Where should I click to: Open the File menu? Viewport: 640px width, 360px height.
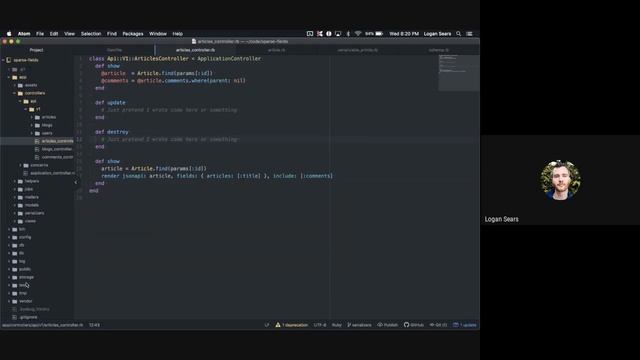(x=40, y=34)
